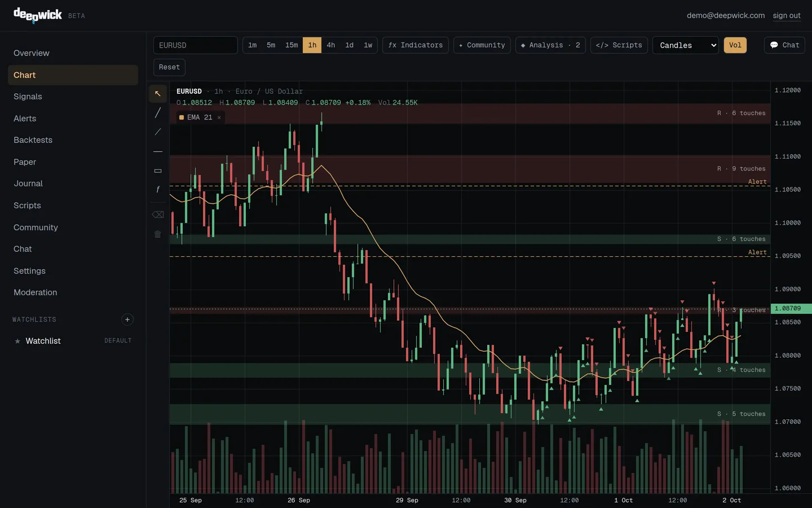Screen dimensions: 812x508
Task: Open the Candles chart type dropdown
Action: (x=686, y=45)
